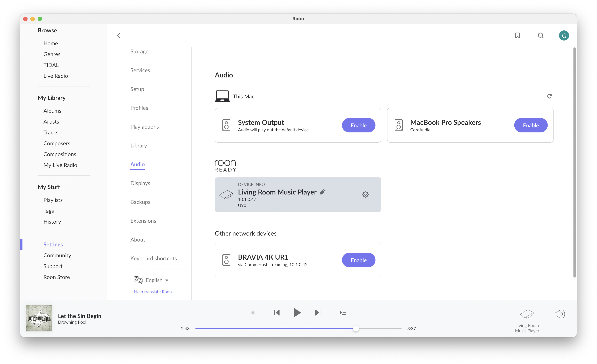Open the Drowning Pool album cover

click(x=39, y=318)
